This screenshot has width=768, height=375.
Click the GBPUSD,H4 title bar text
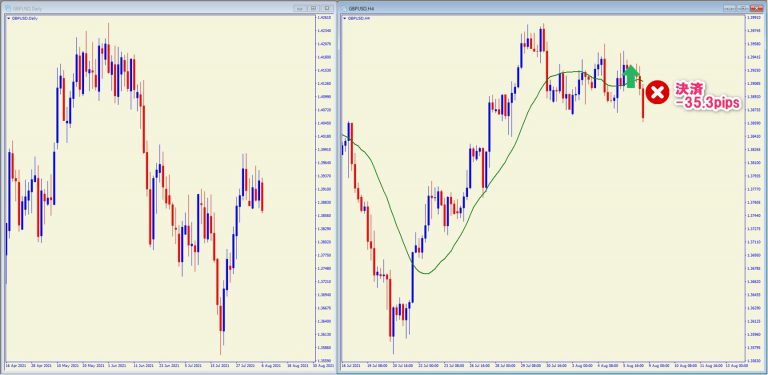tap(361, 9)
